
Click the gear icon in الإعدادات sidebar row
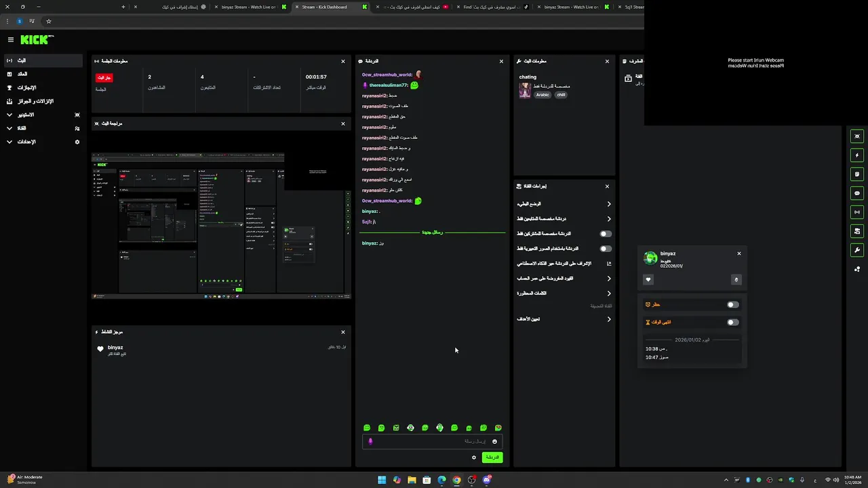pyautogui.click(x=77, y=142)
